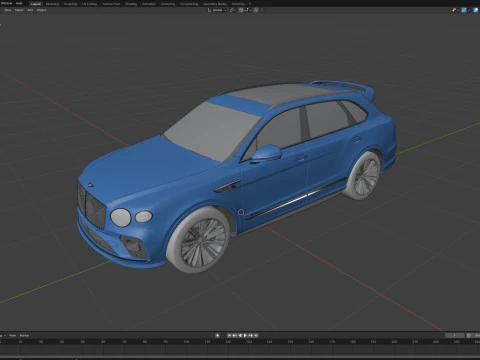
Task: Switch to the Texture Paint workspace tab
Action: tap(111, 4)
